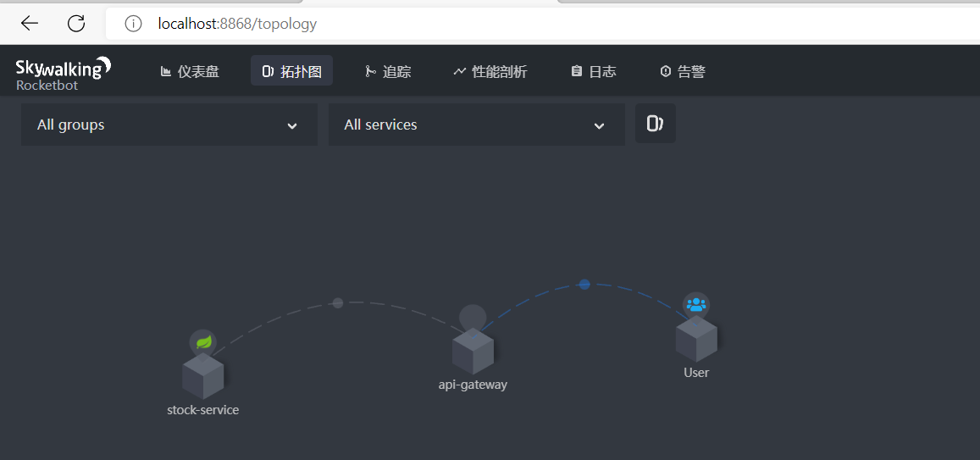
Task: Reload the page with browser refresh button
Action: pyautogui.click(x=76, y=24)
